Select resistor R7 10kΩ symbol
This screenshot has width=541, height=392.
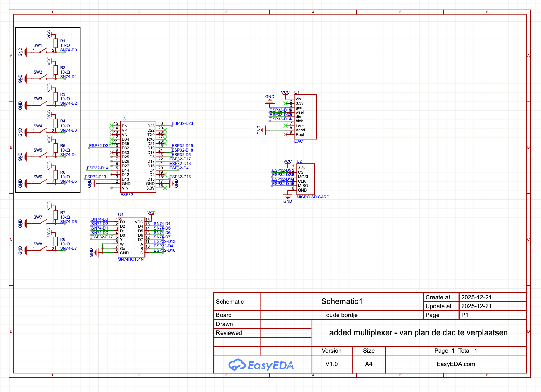click(55, 215)
